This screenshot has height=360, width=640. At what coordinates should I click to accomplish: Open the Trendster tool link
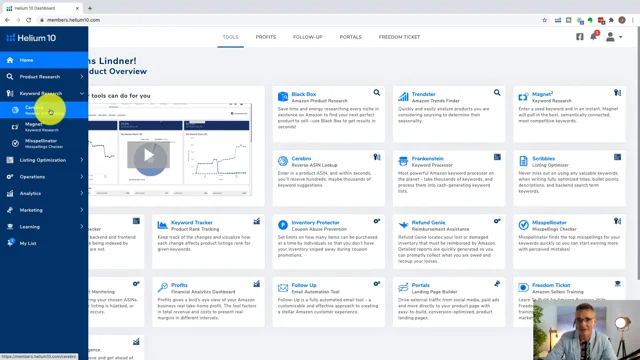click(x=423, y=94)
